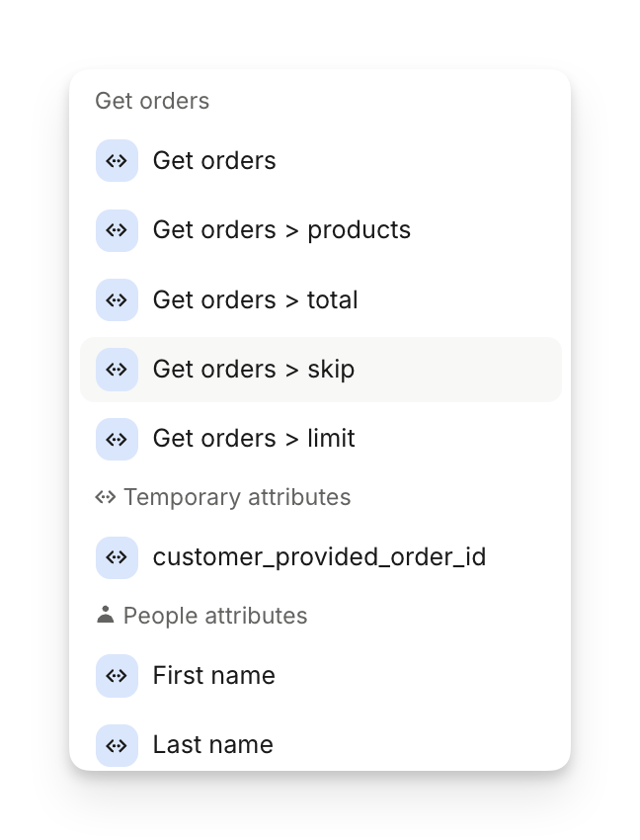Image resolution: width=640 pixels, height=840 pixels.
Task: Click the icon next to customer_provided_order_id
Action: pos(117,557)
